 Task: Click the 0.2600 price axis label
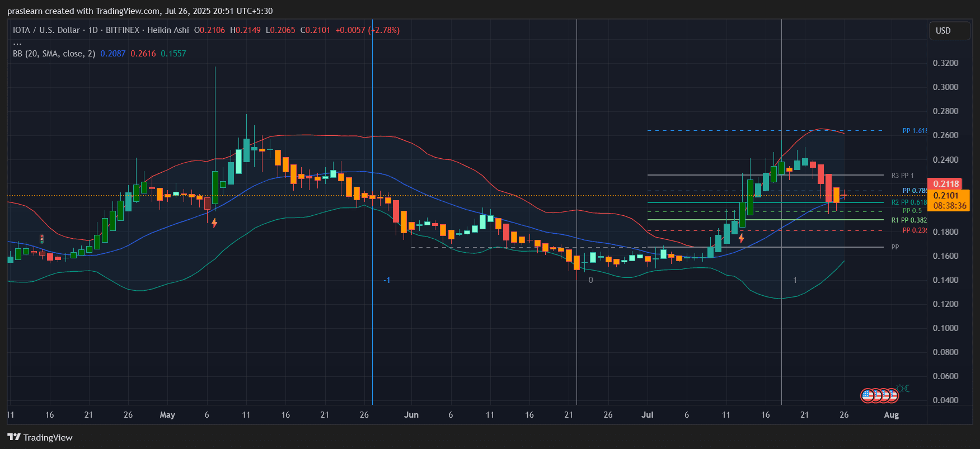(x=945, y=135)
